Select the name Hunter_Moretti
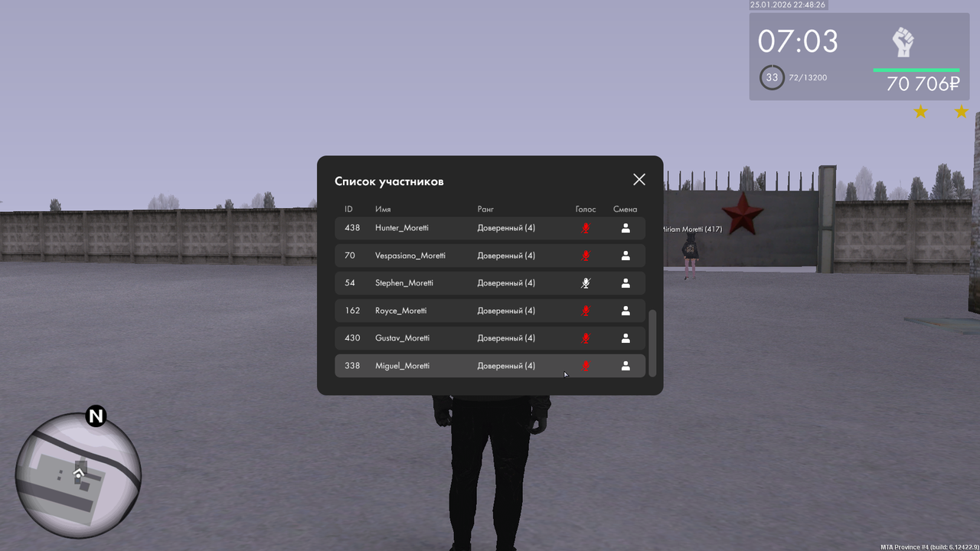This screenshot has height=551, width=980. (402, 228)
